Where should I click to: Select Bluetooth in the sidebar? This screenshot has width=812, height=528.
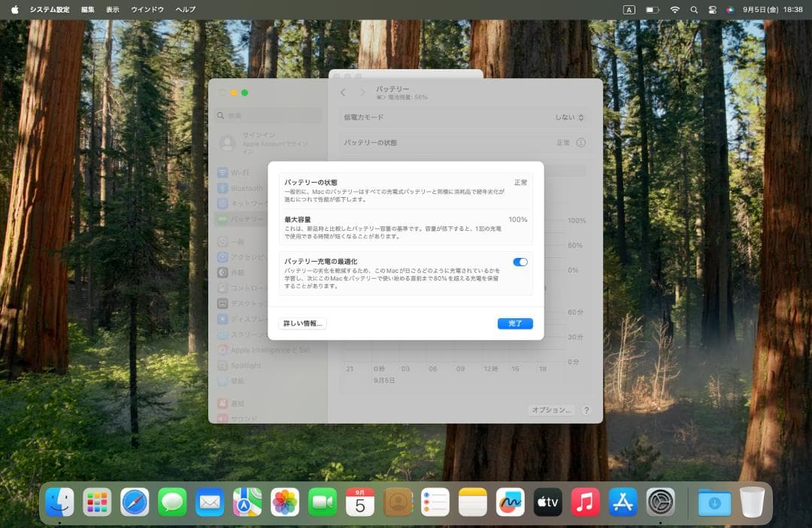(x=241, y=190)
